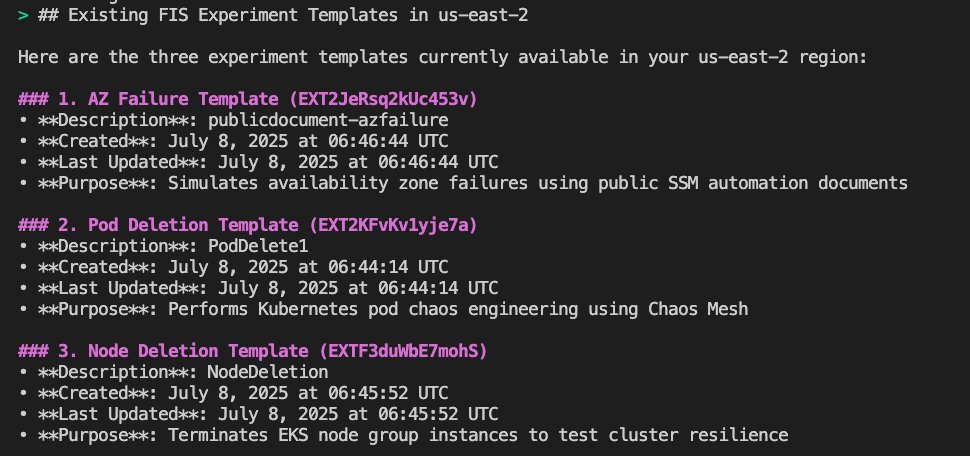Click the NodeDeletion description text
This screenshot has width=970, height=456.
268,372
